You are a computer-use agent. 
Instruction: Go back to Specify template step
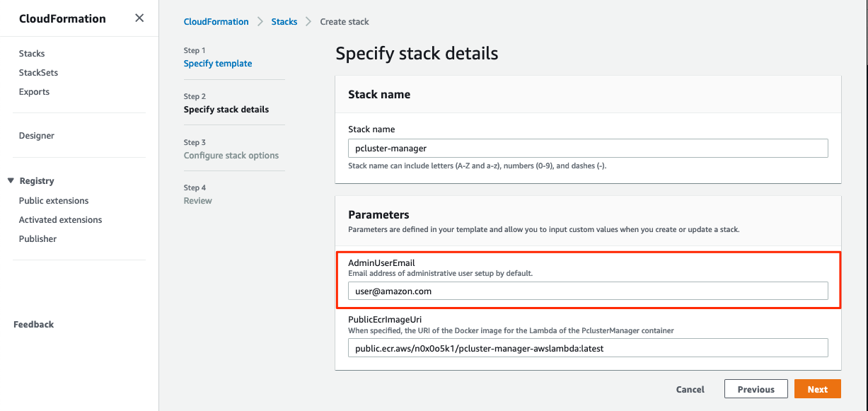217,64
